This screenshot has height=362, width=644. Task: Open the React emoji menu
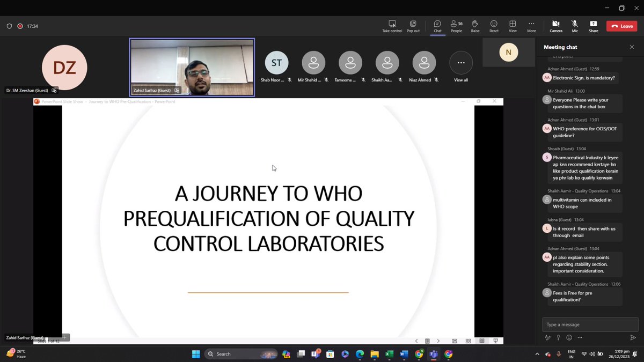(x=494, y=26)
